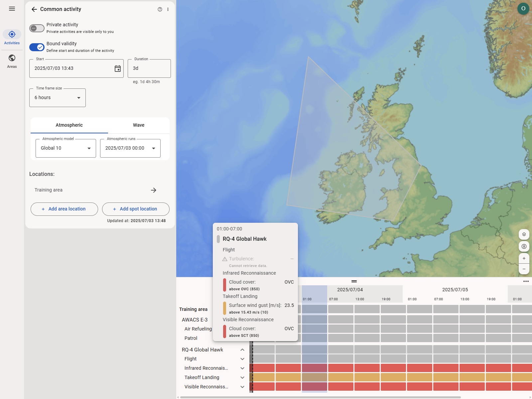Open the map layers selector

524,234
